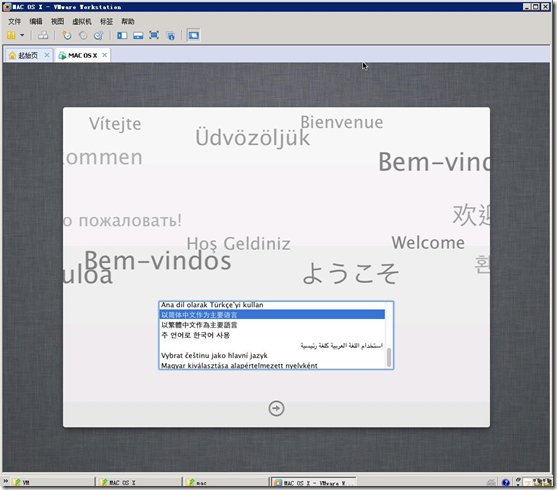Select Korean language option '주 언어로 한국어 사용'

(x=272, y=335)
